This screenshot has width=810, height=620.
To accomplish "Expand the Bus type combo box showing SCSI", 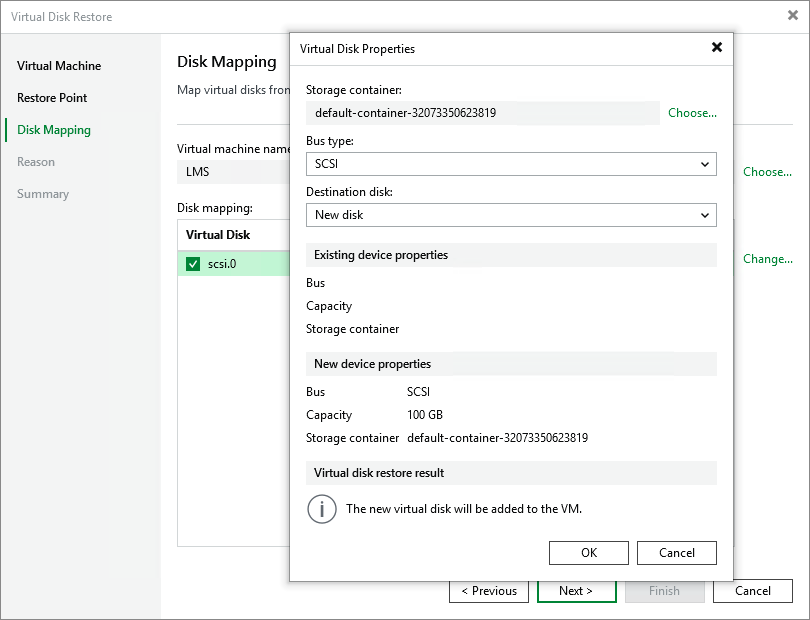I will (x=511, y=164).
